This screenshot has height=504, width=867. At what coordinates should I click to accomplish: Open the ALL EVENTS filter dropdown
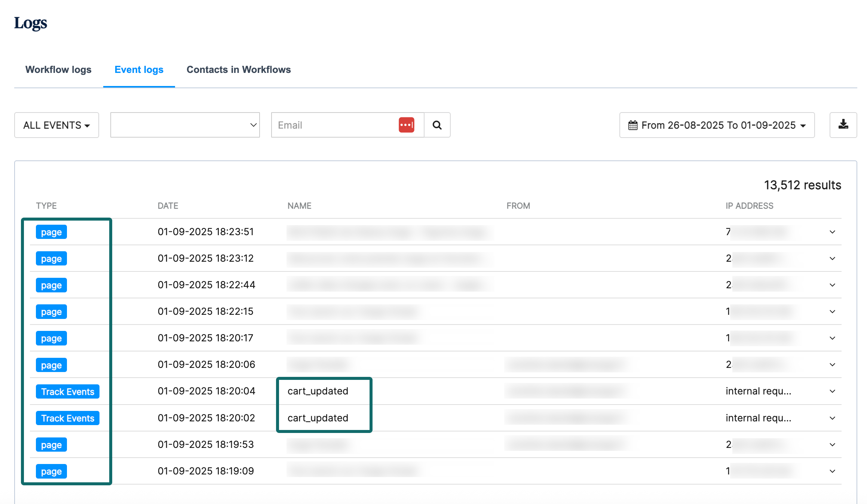tap(56, 125)
